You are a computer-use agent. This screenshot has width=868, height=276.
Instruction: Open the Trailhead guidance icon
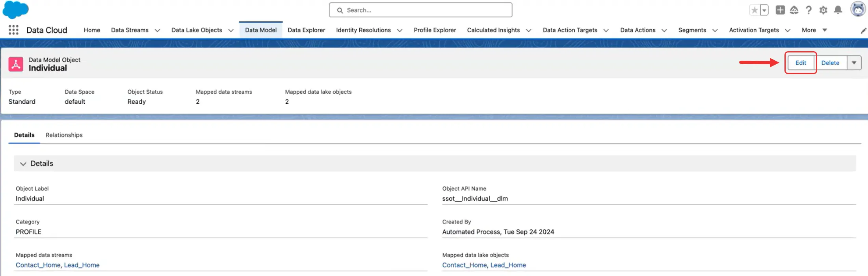794,10
